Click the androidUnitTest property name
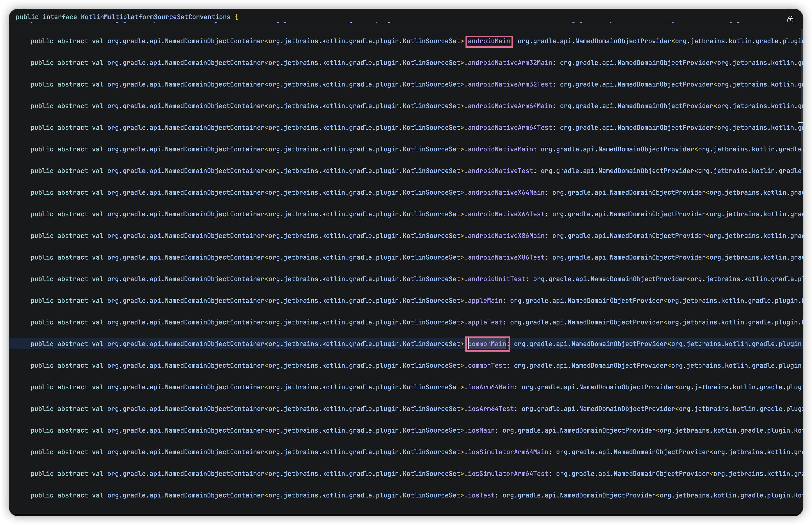 496,279
